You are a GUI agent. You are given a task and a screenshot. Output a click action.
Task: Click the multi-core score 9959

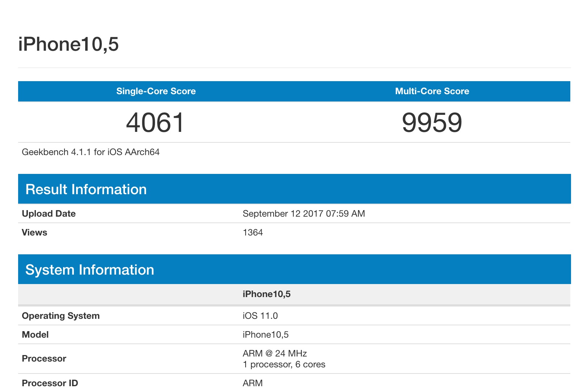click(x=432, y=122)
